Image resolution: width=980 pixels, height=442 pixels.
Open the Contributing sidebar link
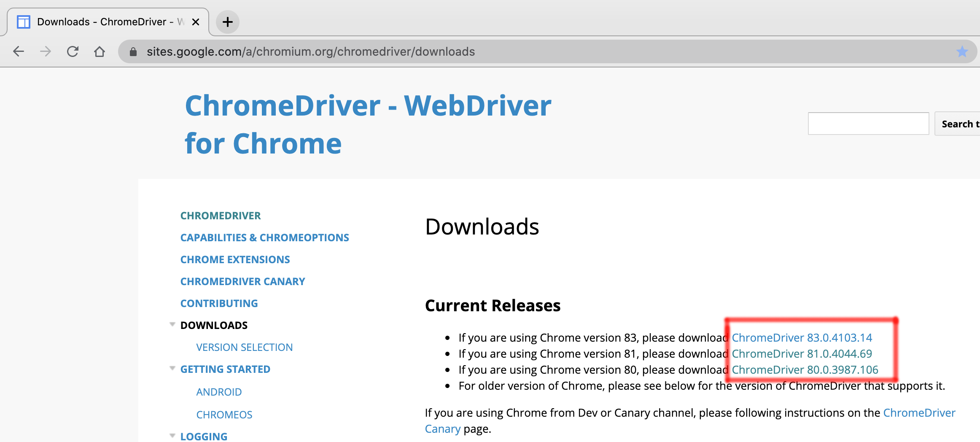[x=219, y=303]
